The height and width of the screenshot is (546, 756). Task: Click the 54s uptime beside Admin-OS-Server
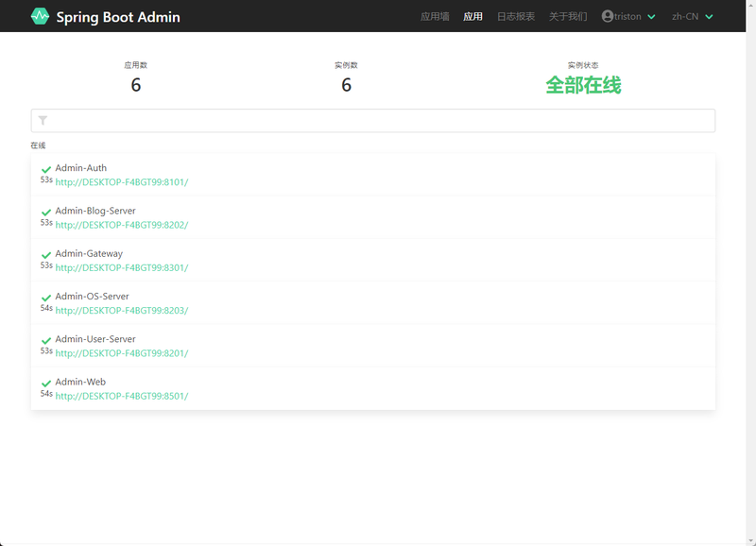[46, 308]
